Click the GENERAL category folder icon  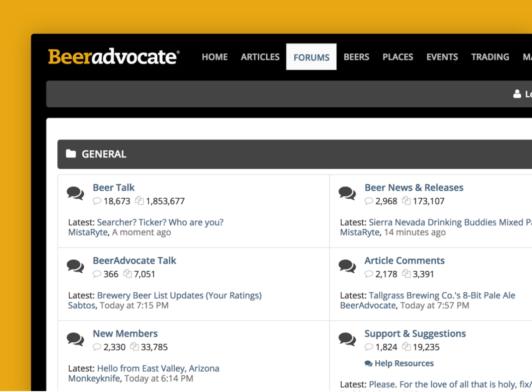(x=71, y=154)
